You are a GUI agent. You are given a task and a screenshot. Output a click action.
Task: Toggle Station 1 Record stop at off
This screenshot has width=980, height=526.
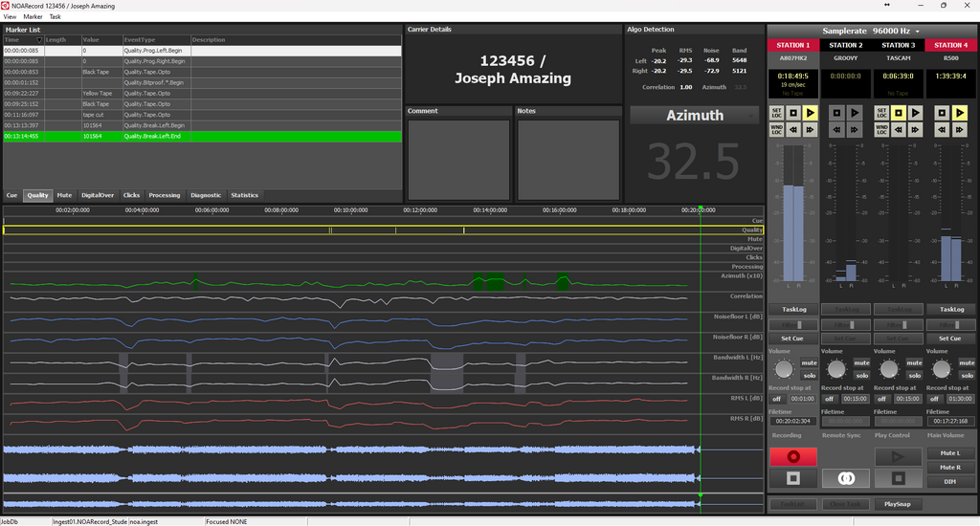pyautogui.click(x=776, y=398)
